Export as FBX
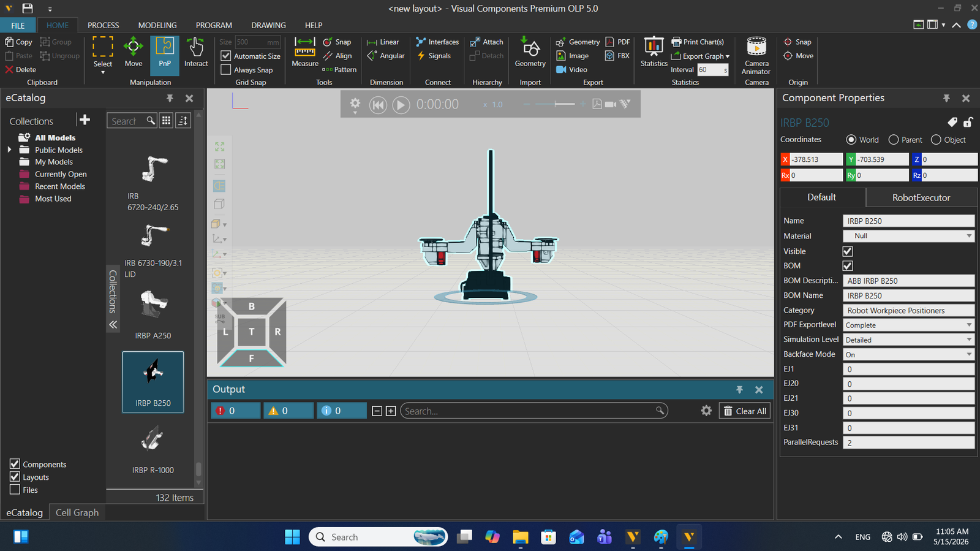Viewport: 980px width, 551px height. [617, 56]
